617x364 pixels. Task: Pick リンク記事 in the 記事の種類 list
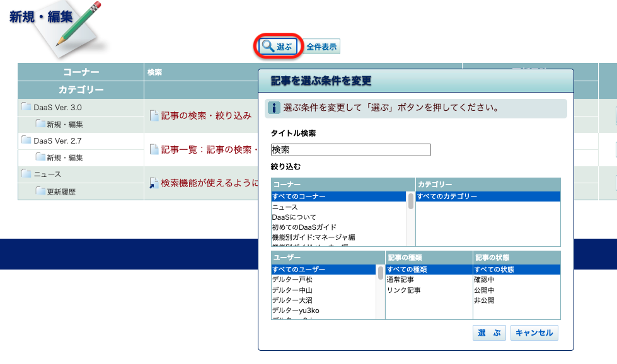pyautogui.click(x=403, y=290)
